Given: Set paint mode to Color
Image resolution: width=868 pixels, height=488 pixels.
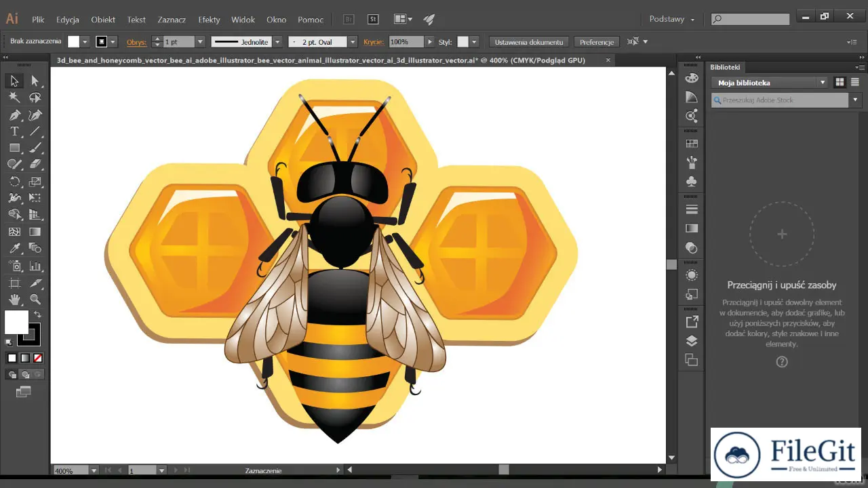Looking at the screenshot, I should [12, 358].
